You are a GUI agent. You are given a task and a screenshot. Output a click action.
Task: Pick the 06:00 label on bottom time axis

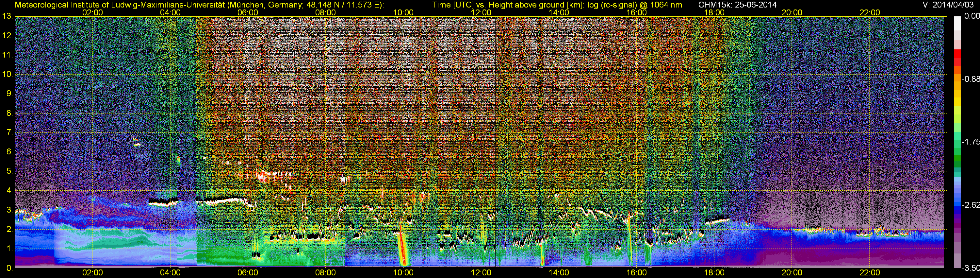[248, 273]
